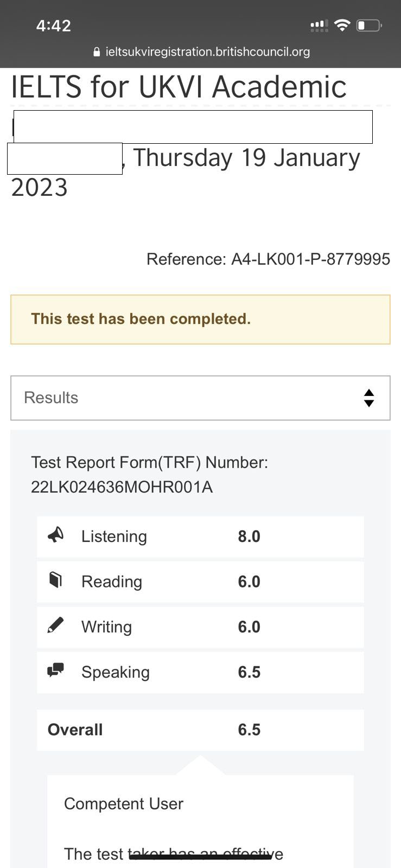Click the Reading book icon
The image size is (401, 868).
[x=55, y=580]
